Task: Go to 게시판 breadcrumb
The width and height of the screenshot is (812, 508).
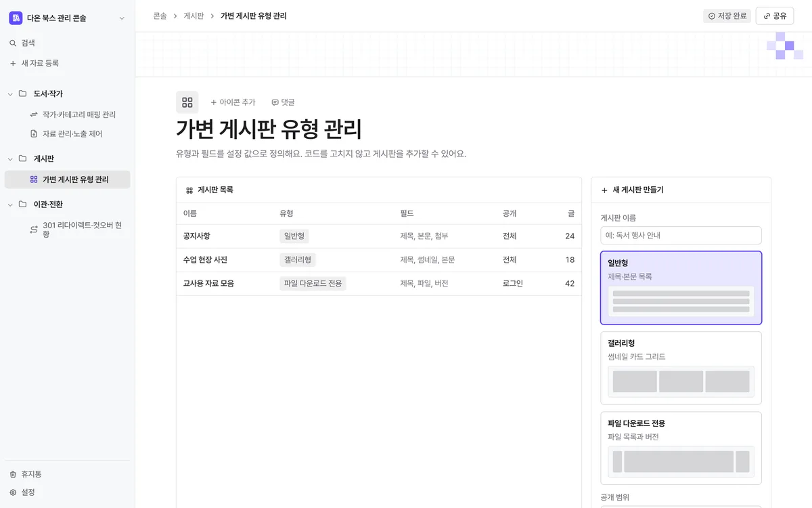Action: pos(194,16)
